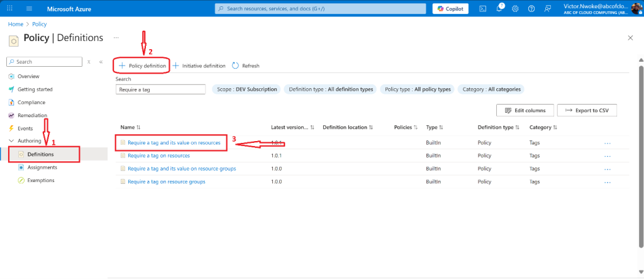Launch Cloud Shell from the top bar
Viewport: 644px width, 279px height.
point(484,9)
